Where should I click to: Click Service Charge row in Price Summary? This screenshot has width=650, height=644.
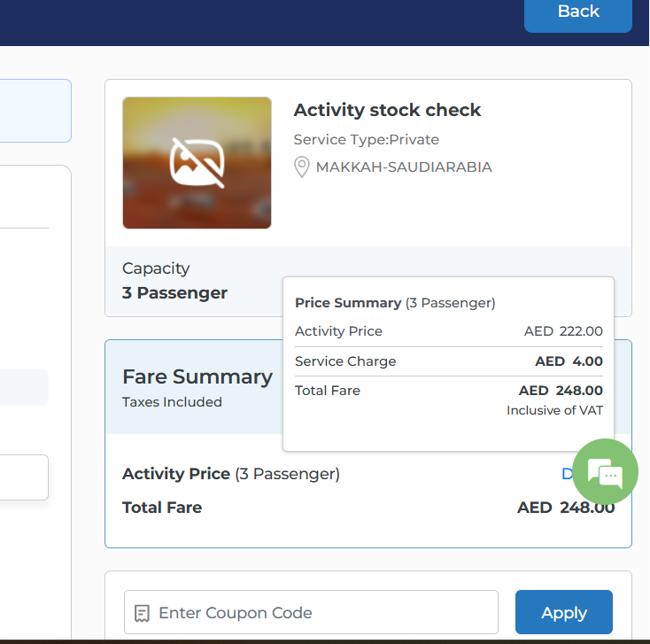[x=345, y=361]
